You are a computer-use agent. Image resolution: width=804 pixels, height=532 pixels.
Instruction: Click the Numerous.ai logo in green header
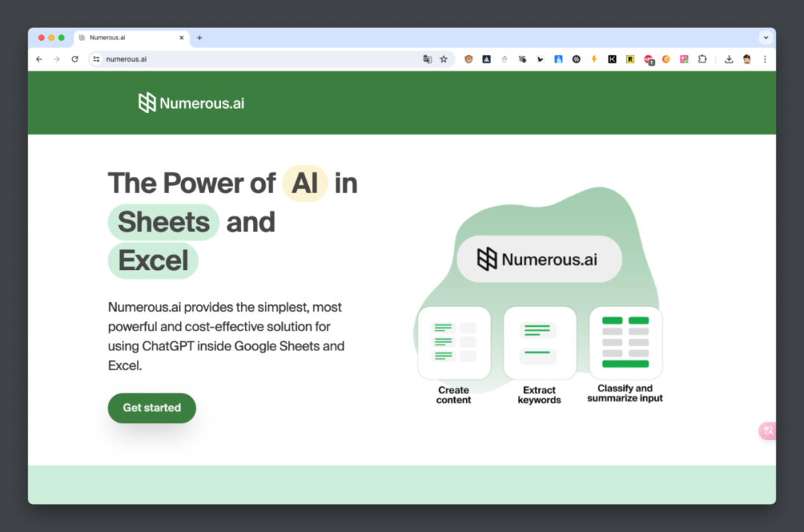coord(191,103)
